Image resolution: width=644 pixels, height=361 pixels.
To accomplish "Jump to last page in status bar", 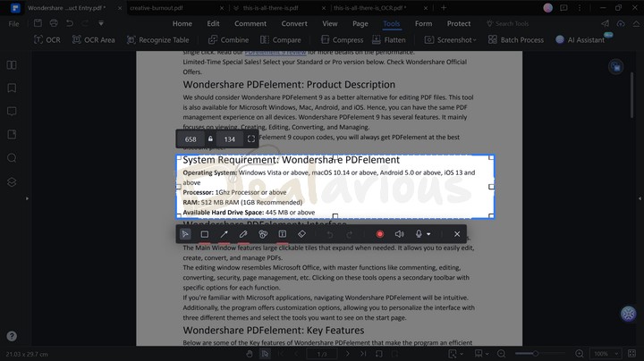I will (x=363, y=354).
